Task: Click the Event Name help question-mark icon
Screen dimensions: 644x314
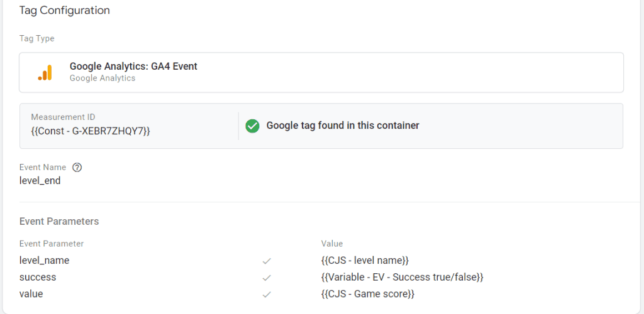Action: [x=77, y=168]
